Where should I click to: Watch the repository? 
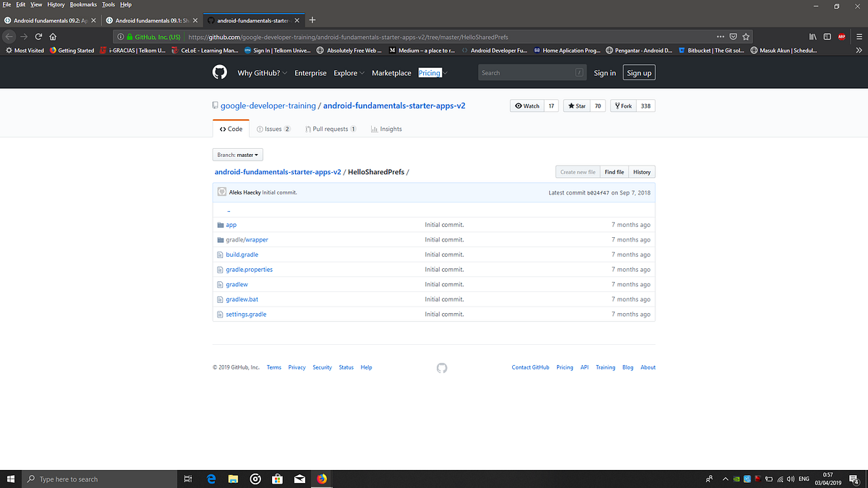pos(527,106)
